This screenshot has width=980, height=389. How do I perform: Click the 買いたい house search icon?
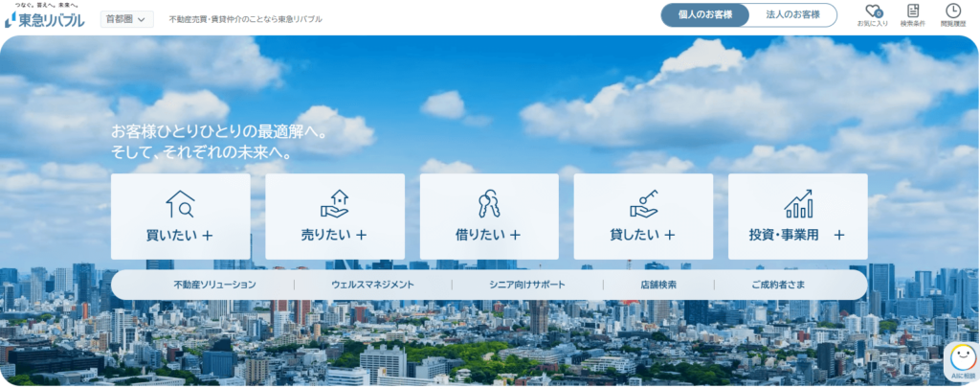(x=181, y=204)
